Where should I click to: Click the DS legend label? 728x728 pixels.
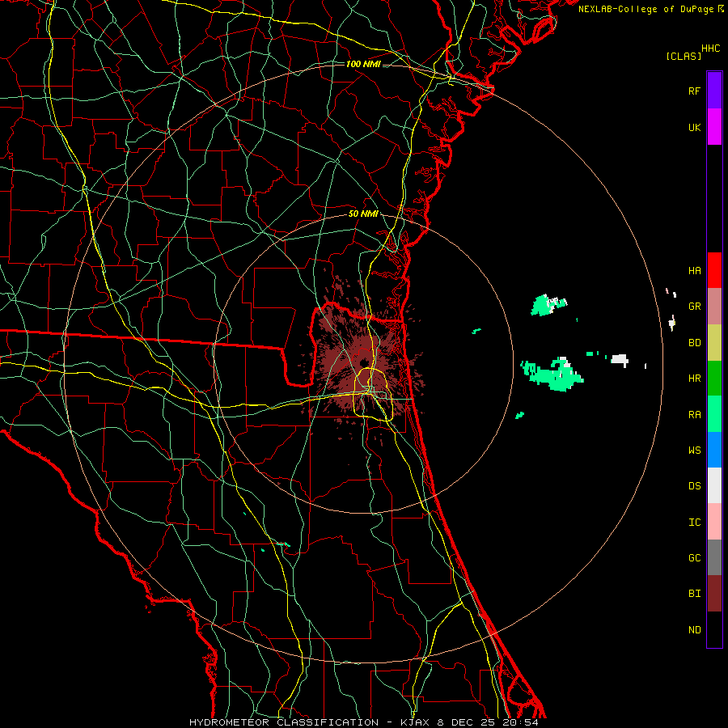[694, 486]
